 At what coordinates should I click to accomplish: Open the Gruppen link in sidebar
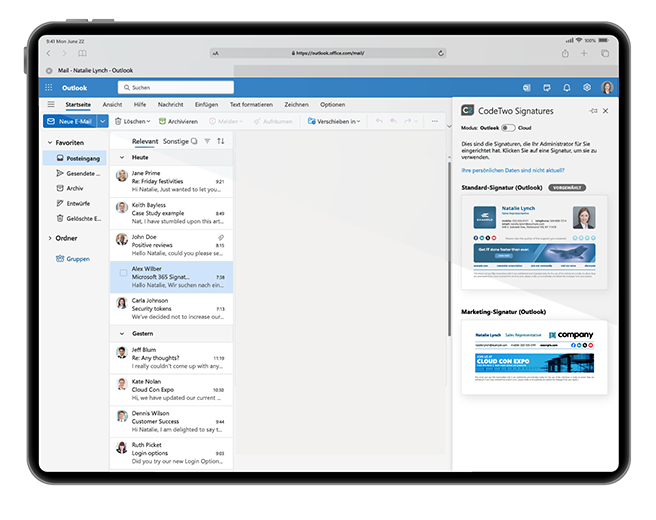coord(73,259)
